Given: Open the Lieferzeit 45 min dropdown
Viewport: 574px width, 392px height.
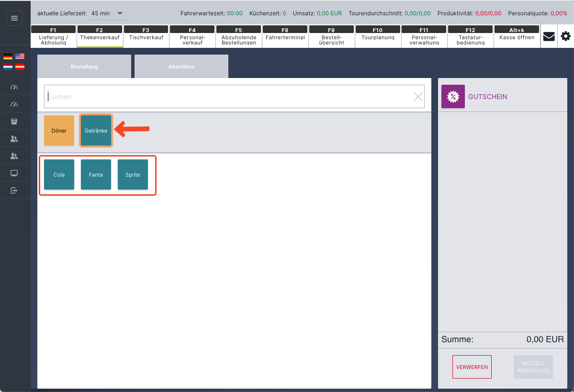Looking at the screenshot, I should coord(108,13).
